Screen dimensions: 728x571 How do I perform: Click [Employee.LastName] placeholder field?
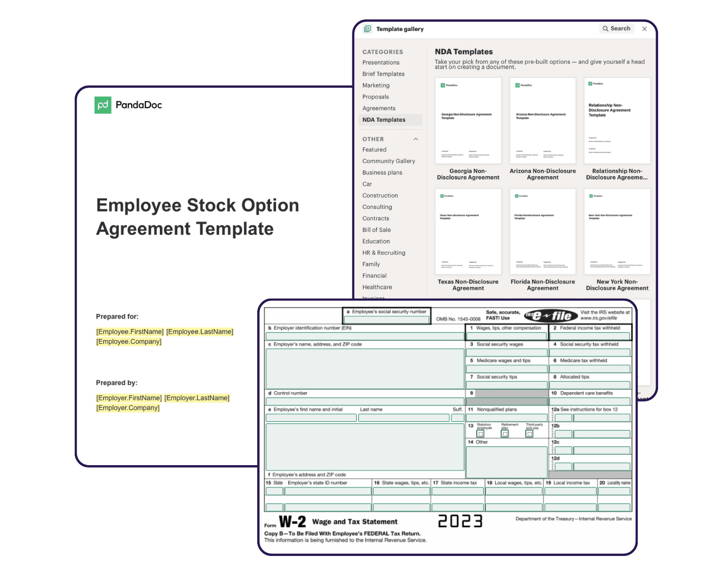[200, 332]
